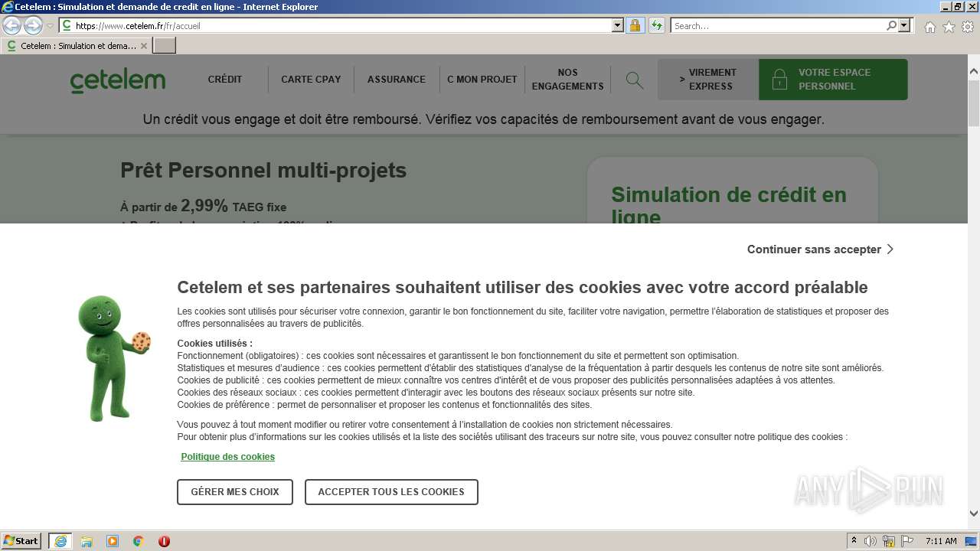The width and height of the screenshot is (980, 551).
Task: Click the Refresh page icon
Action: (x=656, y=25)
